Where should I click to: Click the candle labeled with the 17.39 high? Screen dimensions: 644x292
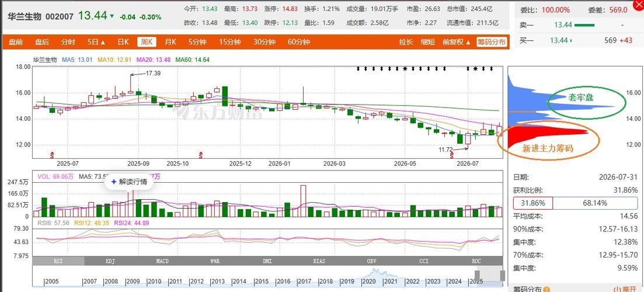131,84
